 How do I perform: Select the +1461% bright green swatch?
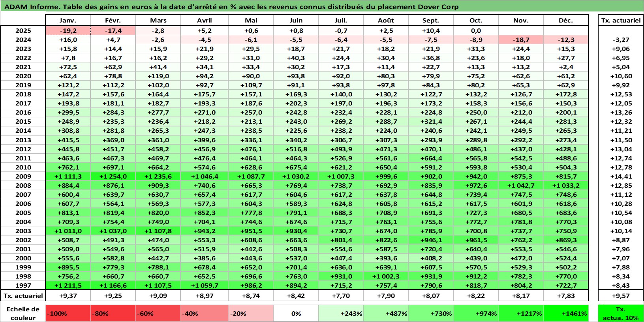566,313
